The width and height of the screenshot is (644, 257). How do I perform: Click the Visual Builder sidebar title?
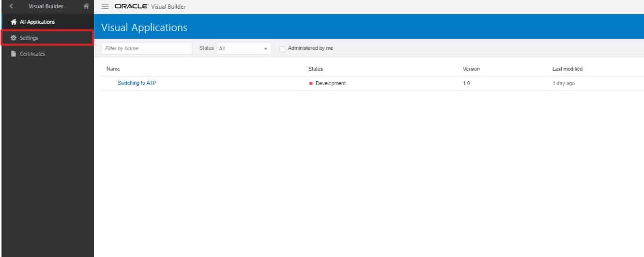coord(46,6)
